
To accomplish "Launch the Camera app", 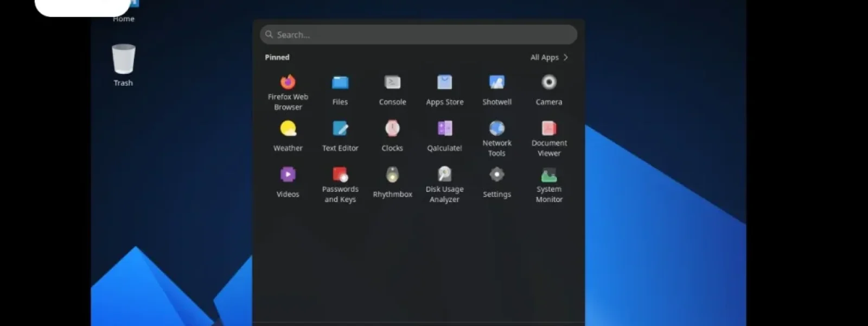I will pos(549,82).
